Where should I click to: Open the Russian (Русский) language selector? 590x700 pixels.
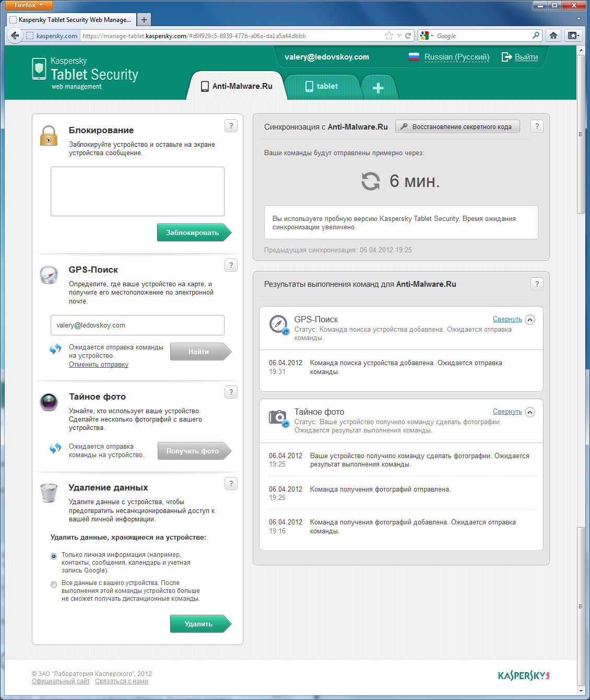click(x=457, y=57)
